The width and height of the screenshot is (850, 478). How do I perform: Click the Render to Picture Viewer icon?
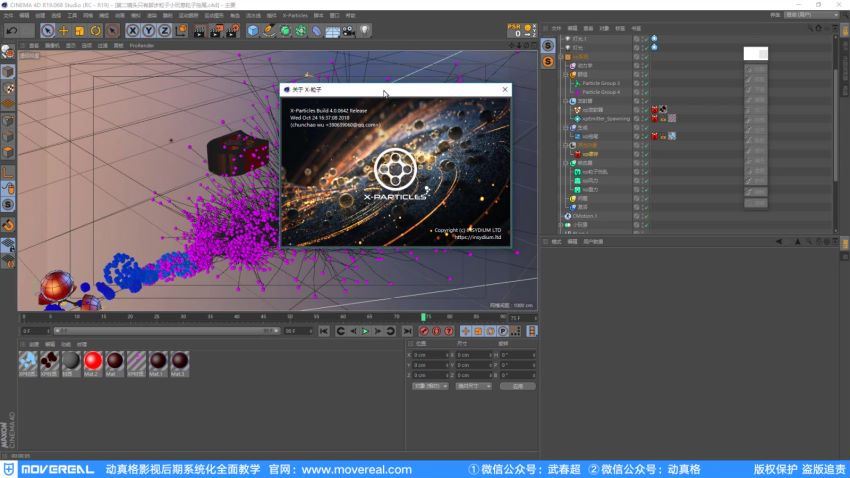(x=216, y=31)
